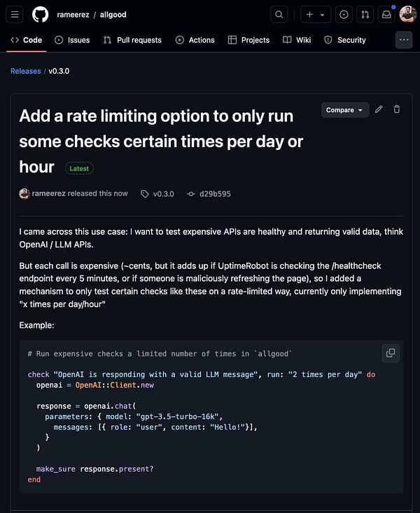This screenshot has width=420, height=513.
Task: Copy code with the copy icon
Action: tap(391, 353)
